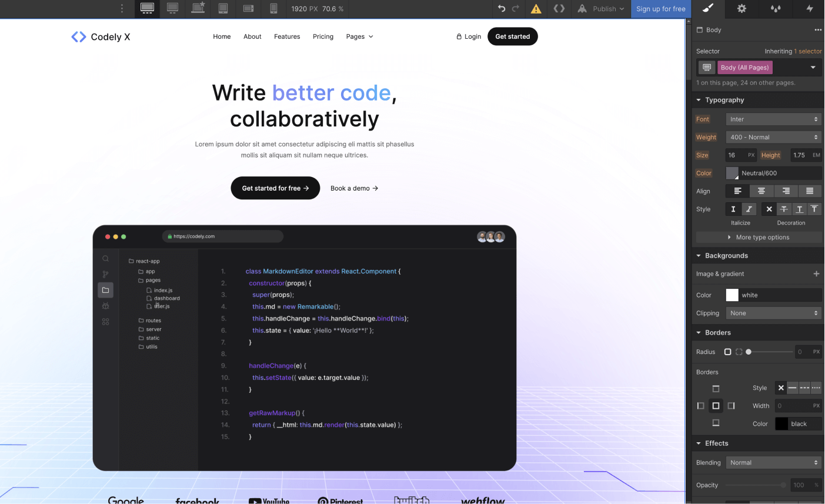This screenshot has height=504, width=825.
Task: Select the mobile portrait breakpoint
Action: coord(273,9)
